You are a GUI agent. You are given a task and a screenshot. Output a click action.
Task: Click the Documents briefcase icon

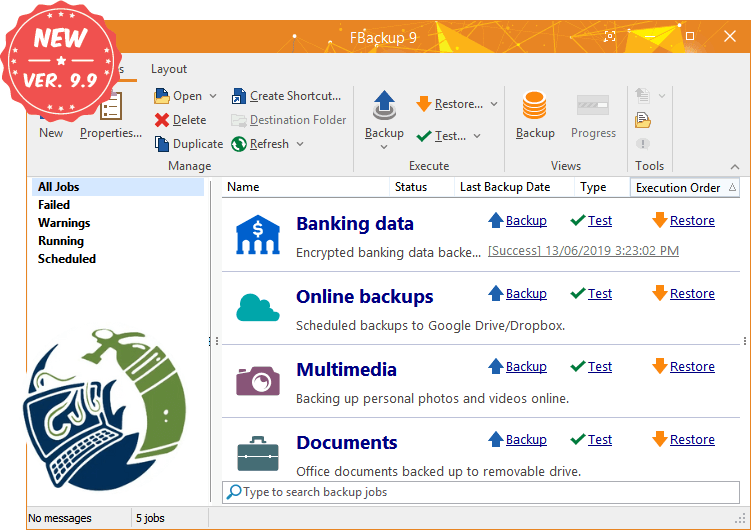(x=258, y=453)
